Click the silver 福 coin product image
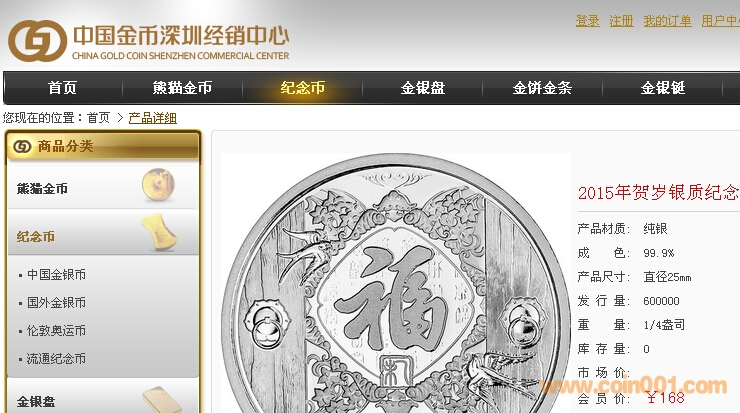740x413 pixels. coord(395,283)
